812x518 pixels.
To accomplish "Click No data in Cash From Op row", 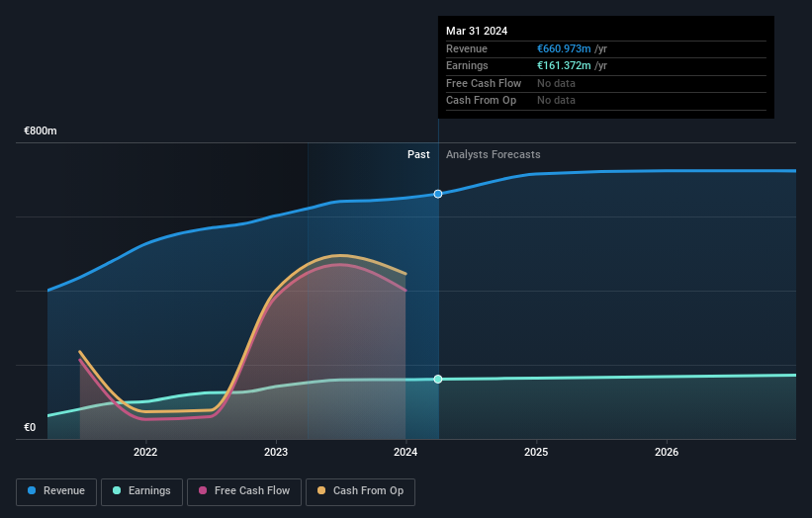I will 556,101.
